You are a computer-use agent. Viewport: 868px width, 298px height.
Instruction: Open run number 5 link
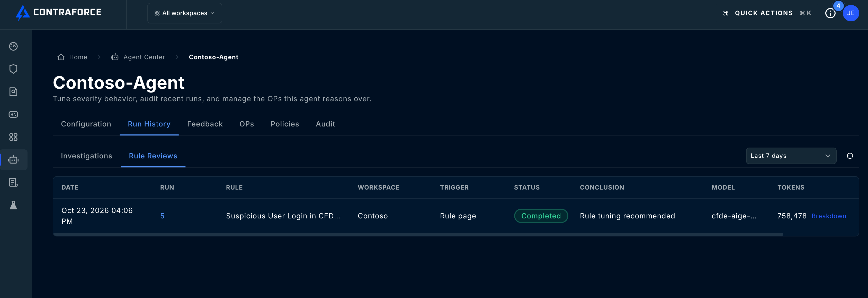[163, 216]
